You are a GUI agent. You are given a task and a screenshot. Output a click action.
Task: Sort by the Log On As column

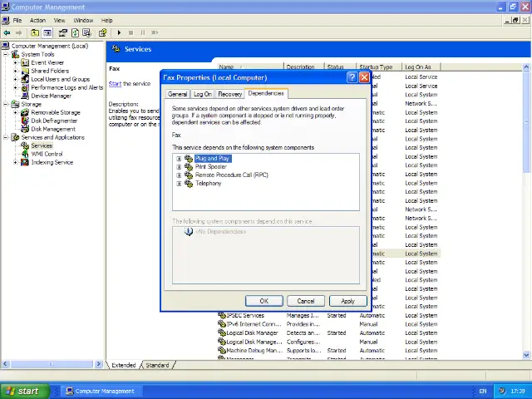421,66
